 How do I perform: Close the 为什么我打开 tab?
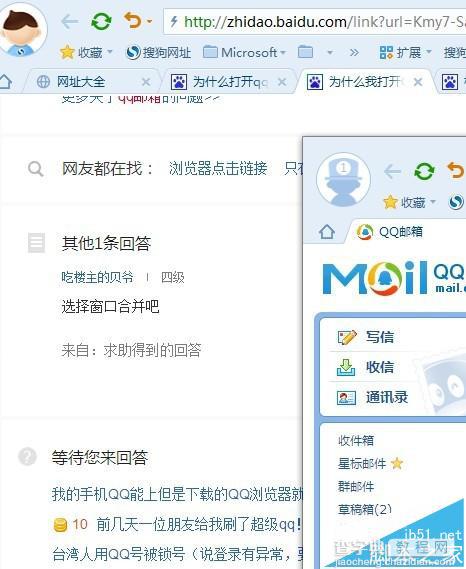pos(418,82)
